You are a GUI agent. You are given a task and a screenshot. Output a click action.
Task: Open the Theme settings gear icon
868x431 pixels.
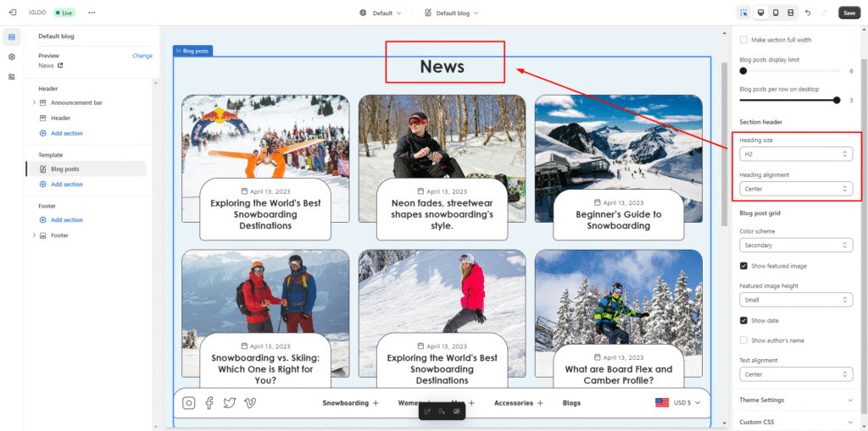tap(12, 57)
